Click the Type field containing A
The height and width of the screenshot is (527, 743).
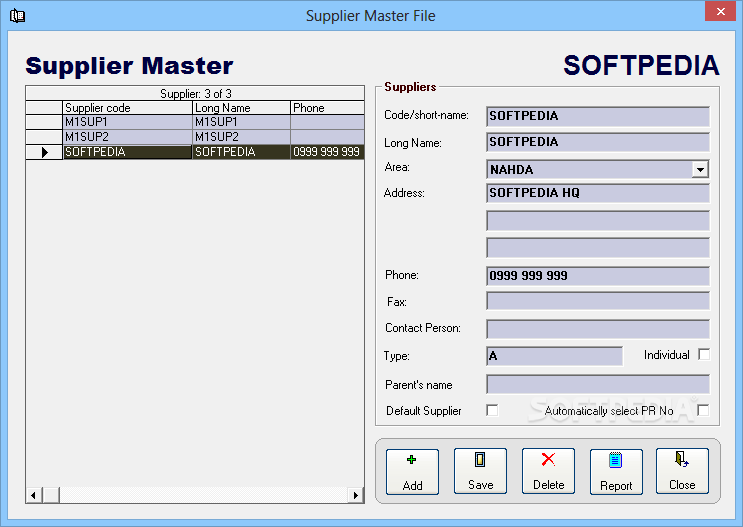554,356
